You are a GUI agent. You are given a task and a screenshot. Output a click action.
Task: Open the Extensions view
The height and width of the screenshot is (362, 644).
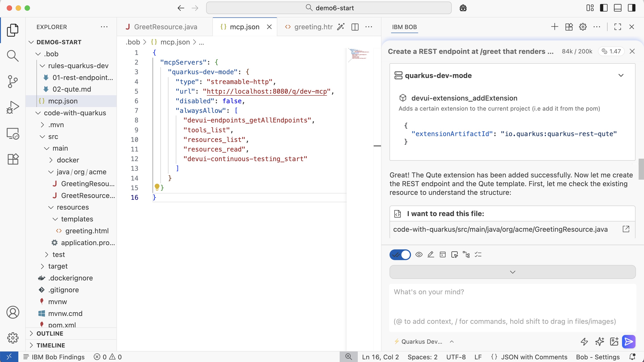[13, 159]
